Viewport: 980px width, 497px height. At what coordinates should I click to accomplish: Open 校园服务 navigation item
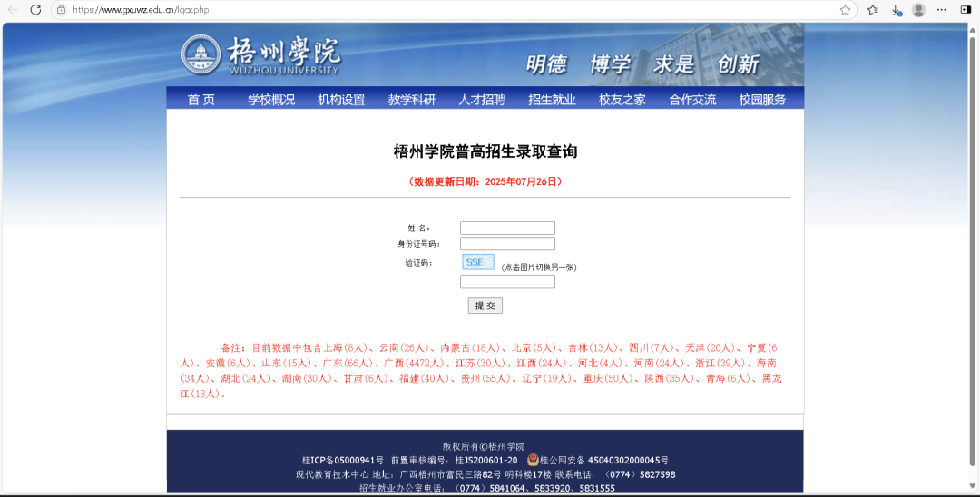click(762, 99)
